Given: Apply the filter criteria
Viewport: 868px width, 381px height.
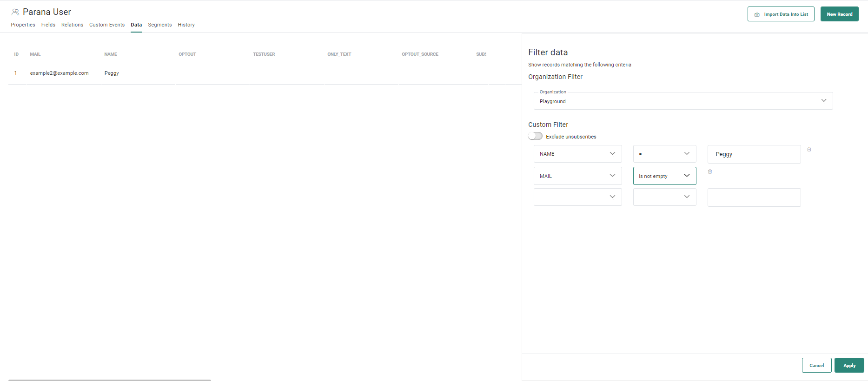Looking at the screenshot, I should pos(849,365).
